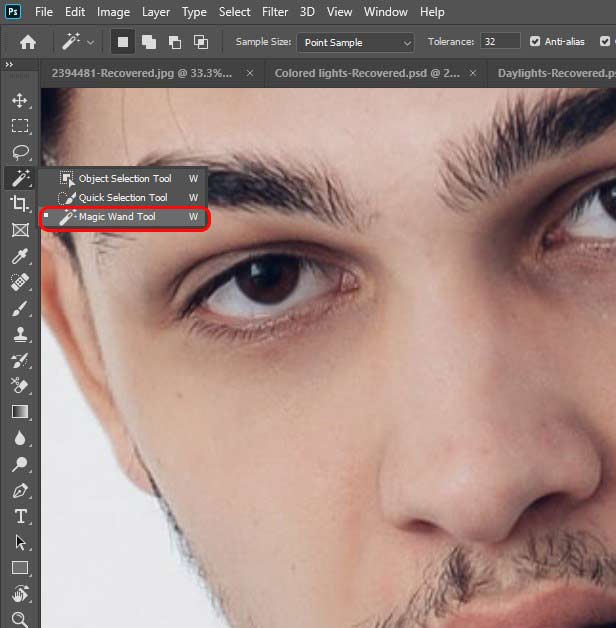Select Intersect with selection mode button
616x628 pixels.
pos(201,42)
